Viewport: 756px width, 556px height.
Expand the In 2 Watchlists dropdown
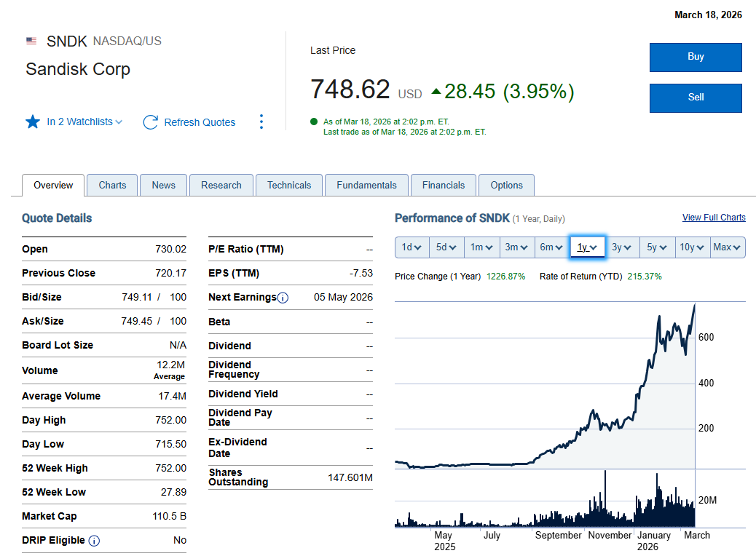pyautogui.click(x=84, y=122)
